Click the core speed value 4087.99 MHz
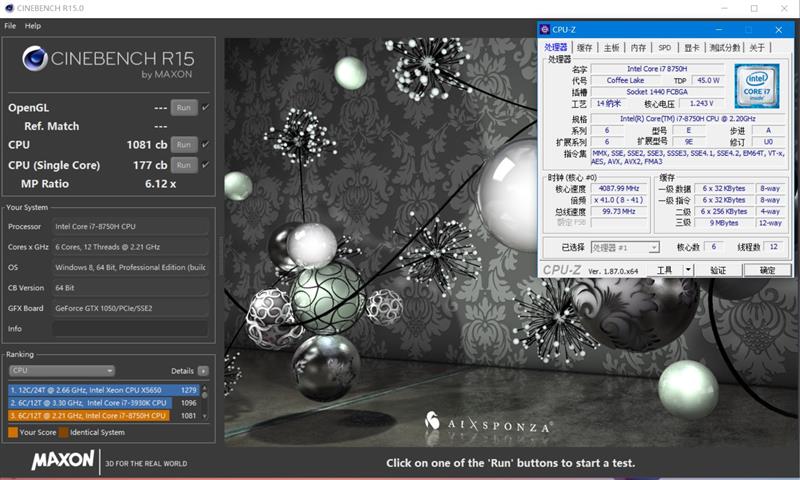 click(619, 188)
